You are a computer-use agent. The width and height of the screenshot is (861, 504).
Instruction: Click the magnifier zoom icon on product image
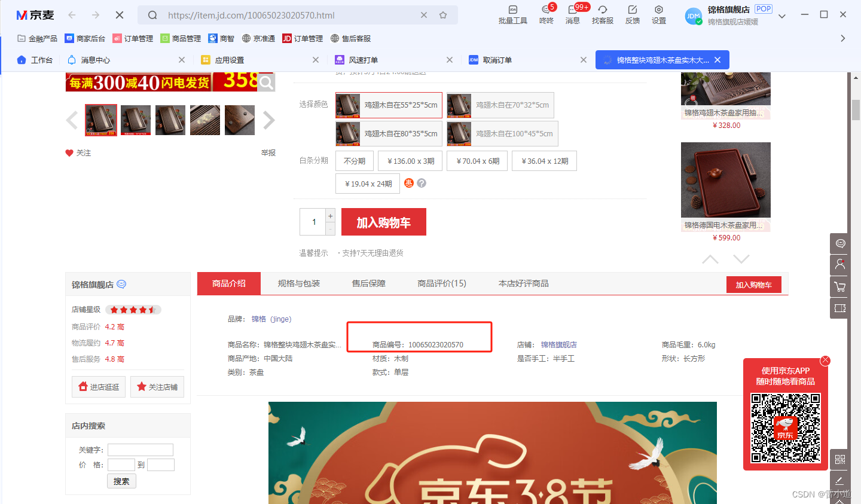[x=267, y=83]
